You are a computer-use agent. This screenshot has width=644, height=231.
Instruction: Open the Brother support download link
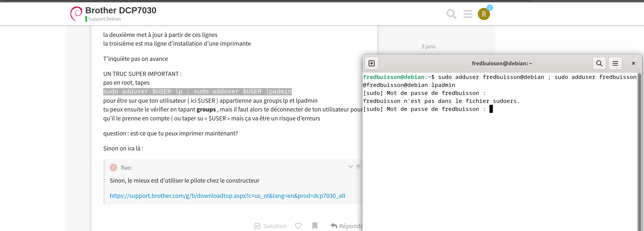227,196
